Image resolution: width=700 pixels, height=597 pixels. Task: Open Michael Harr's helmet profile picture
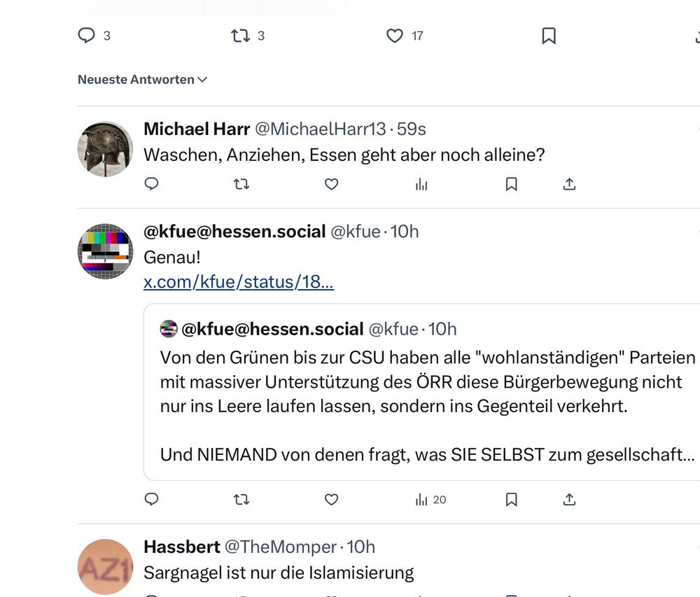[105, 148]
